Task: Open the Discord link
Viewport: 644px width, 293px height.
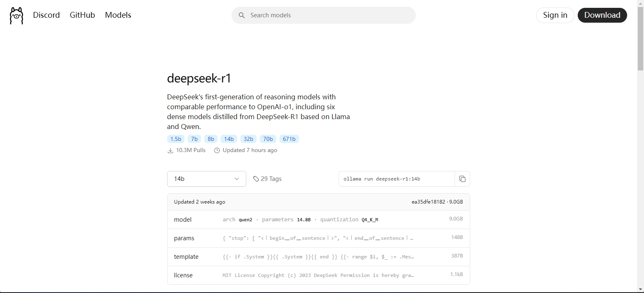Action: [x=47, y=15]
